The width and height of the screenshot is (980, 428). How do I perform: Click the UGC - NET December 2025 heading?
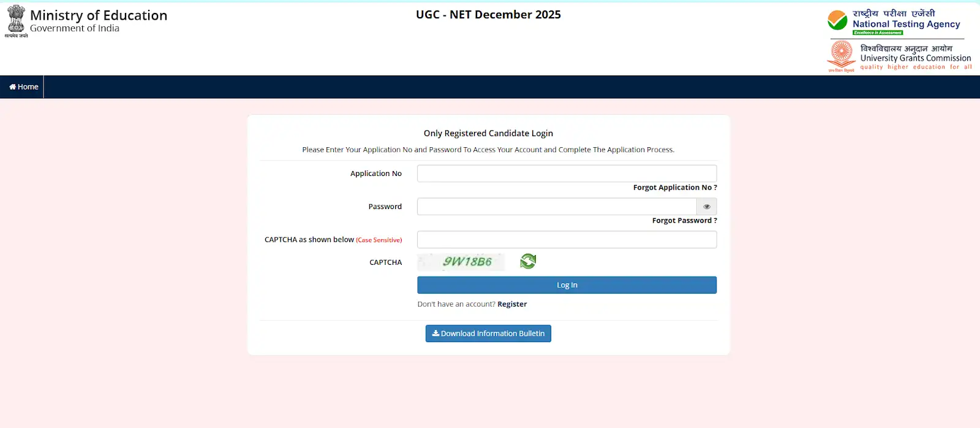[x=488, y=15]
